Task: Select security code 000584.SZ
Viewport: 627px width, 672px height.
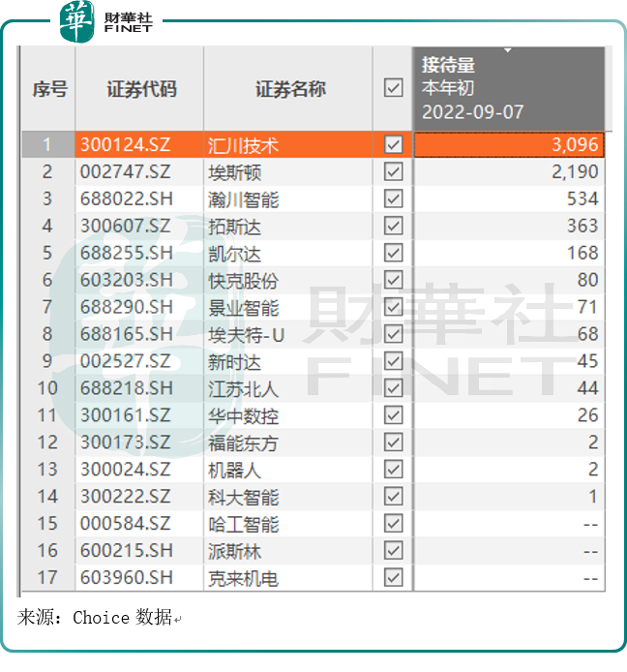Action: (126, 523)
